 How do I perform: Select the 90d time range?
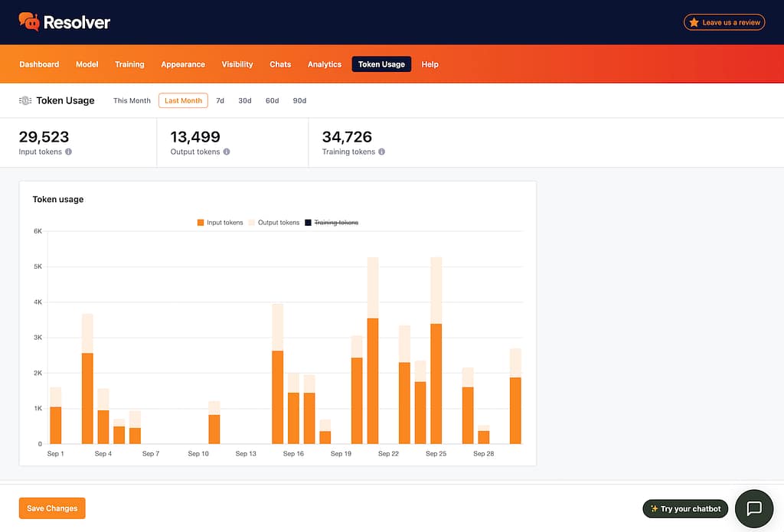299,100
